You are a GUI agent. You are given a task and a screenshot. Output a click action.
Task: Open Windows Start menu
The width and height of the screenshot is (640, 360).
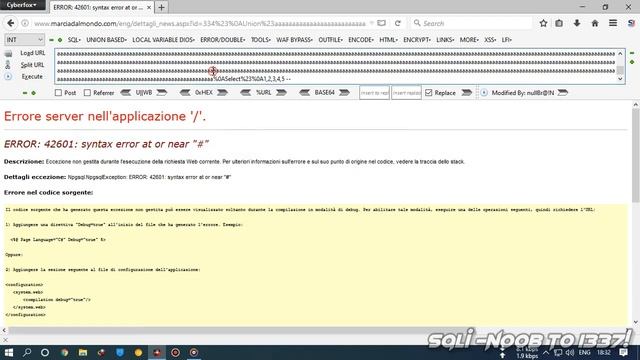(x=9, y=352)
